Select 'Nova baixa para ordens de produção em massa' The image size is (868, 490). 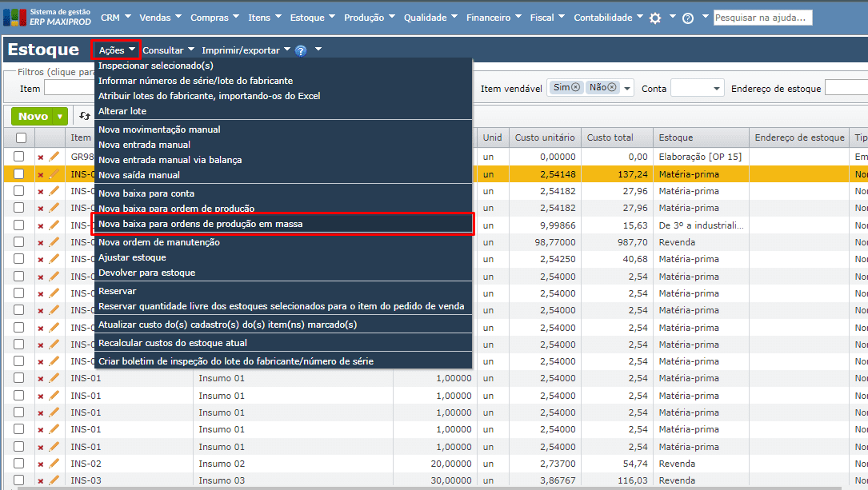pos(200,224)
